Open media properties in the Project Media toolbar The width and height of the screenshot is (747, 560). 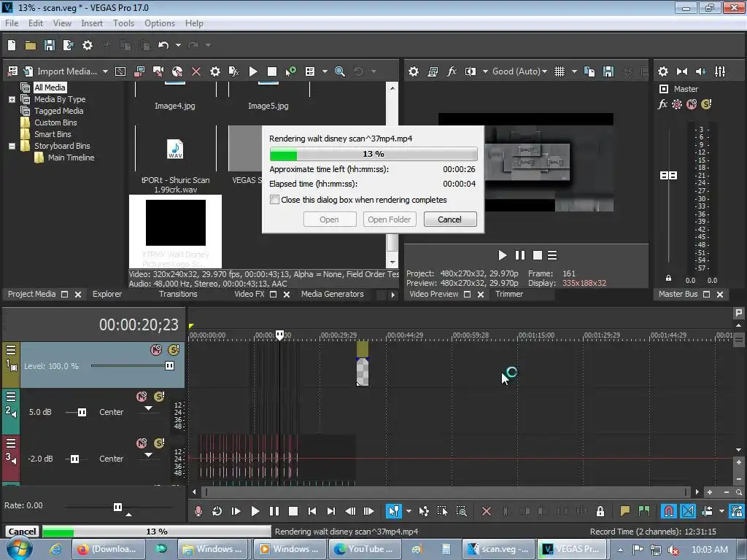tap(215, 71)
